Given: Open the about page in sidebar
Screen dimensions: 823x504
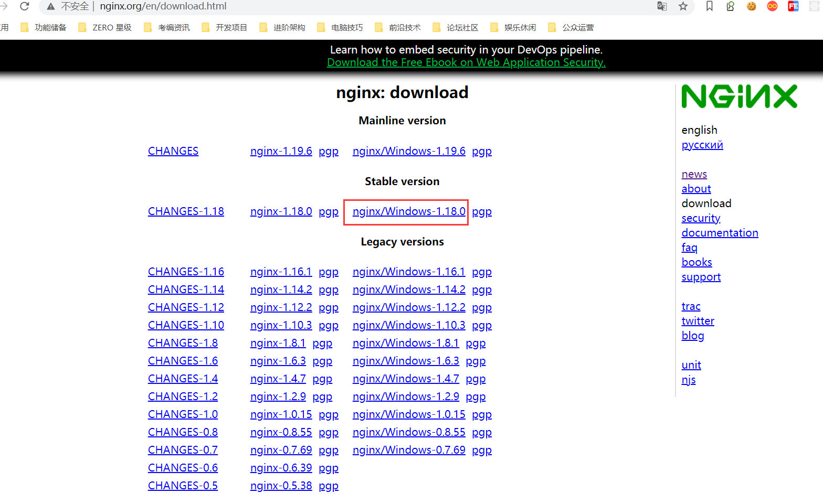Looking at the screenshot, I should point(696,189).
